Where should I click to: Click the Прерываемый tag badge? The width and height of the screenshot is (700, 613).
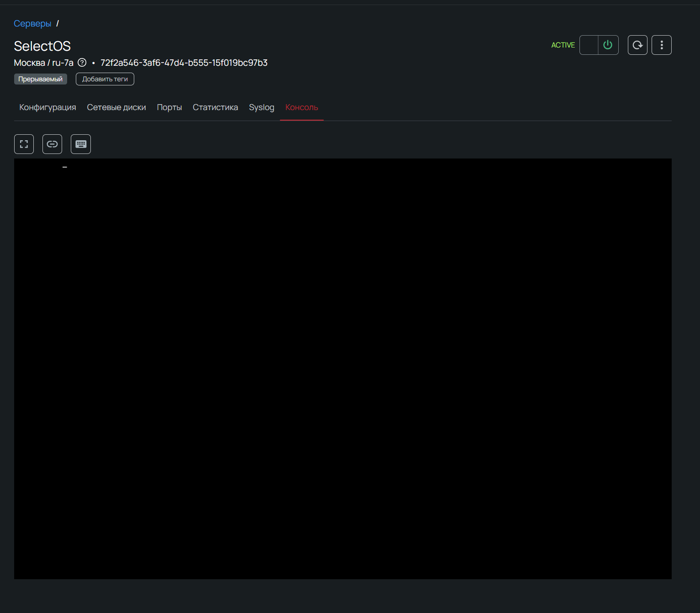(41, 79)
